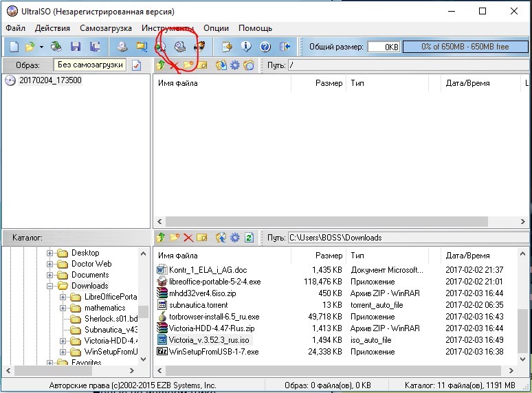Click the Add files icon in the image pane toolbar
The height and width of the screenshot is (393, 532).
click(221, 65)
